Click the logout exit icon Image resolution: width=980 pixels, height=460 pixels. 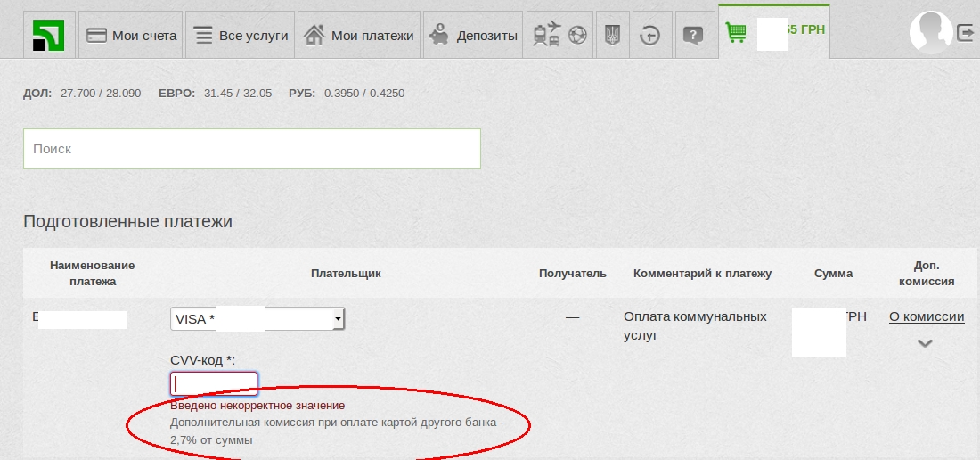pyautogui.click(x=967, y=32)
